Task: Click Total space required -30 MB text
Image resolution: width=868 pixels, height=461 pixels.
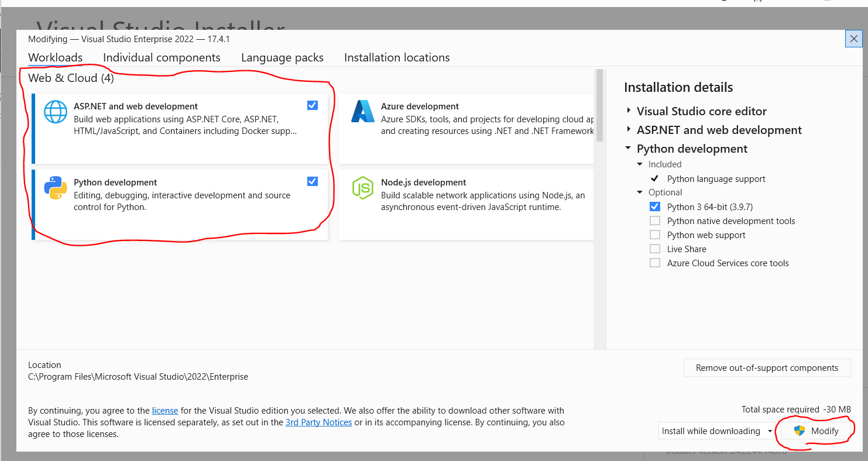Action: pos(796,410)
